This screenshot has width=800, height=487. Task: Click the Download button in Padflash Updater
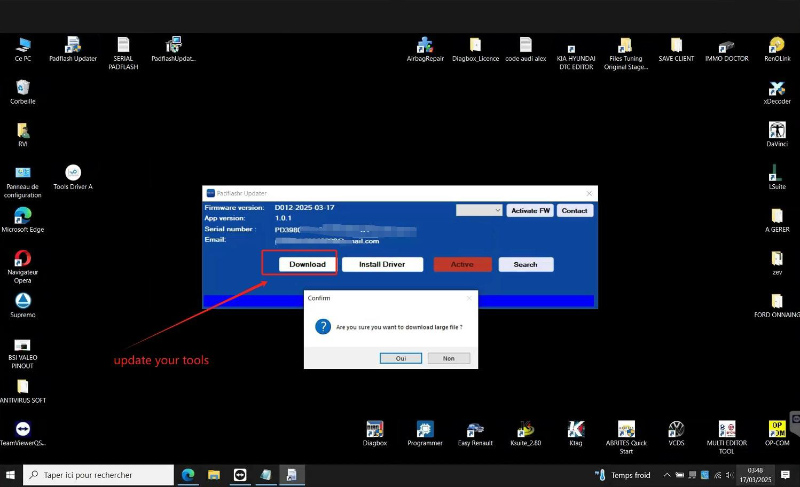point(307,264)
